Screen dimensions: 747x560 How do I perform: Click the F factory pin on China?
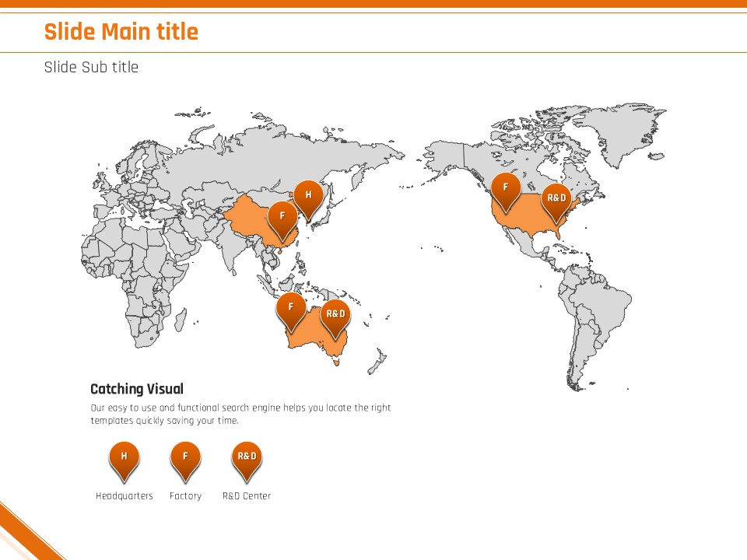tap(282, 216)
